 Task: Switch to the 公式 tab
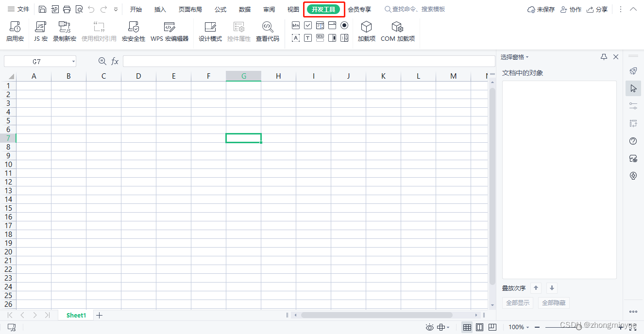pos(220,9)
